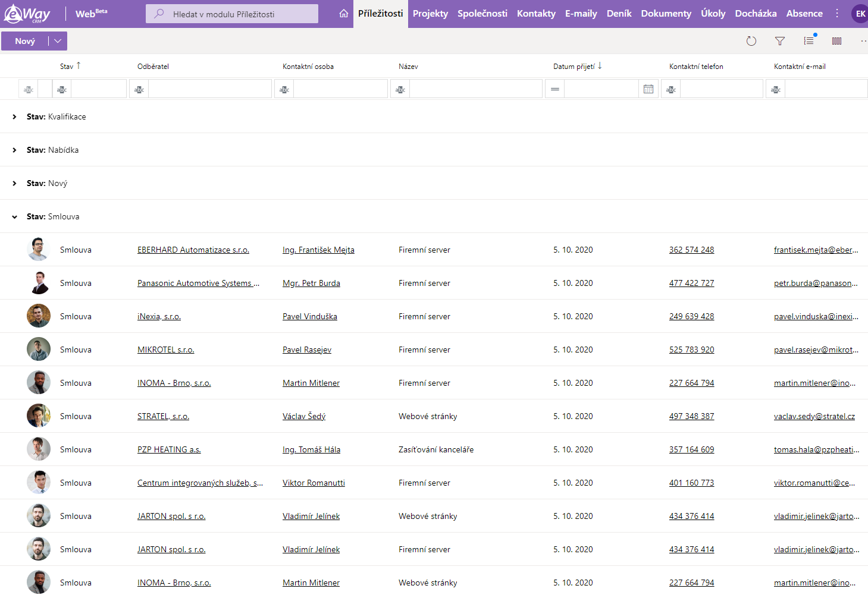This screenshot has width=868, height=598.
Task: Select the Příležitosti tab
Action: coord(381,14)
